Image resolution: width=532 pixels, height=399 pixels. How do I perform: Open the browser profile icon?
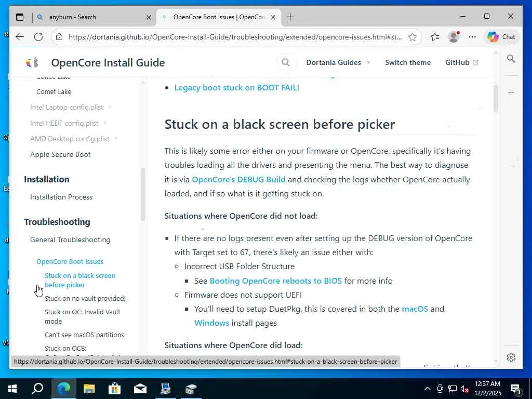point(454,37)
